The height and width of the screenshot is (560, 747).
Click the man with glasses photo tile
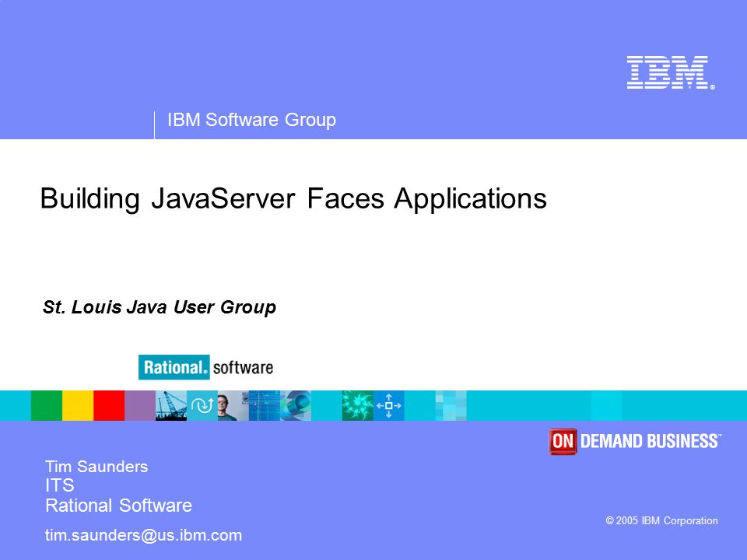(233, 405)
